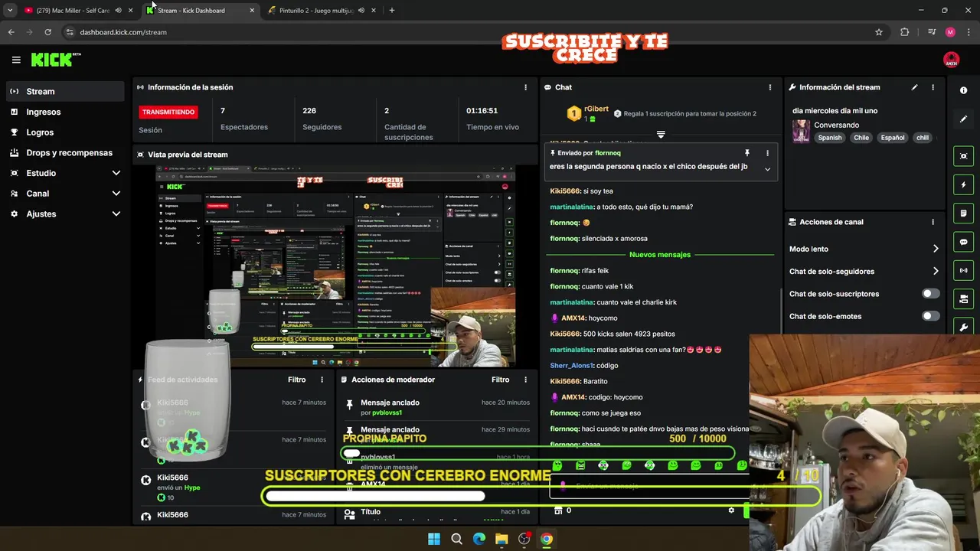The image size is (980, 551).
Task: Click the Kick logo
Action: coord(55,60)
